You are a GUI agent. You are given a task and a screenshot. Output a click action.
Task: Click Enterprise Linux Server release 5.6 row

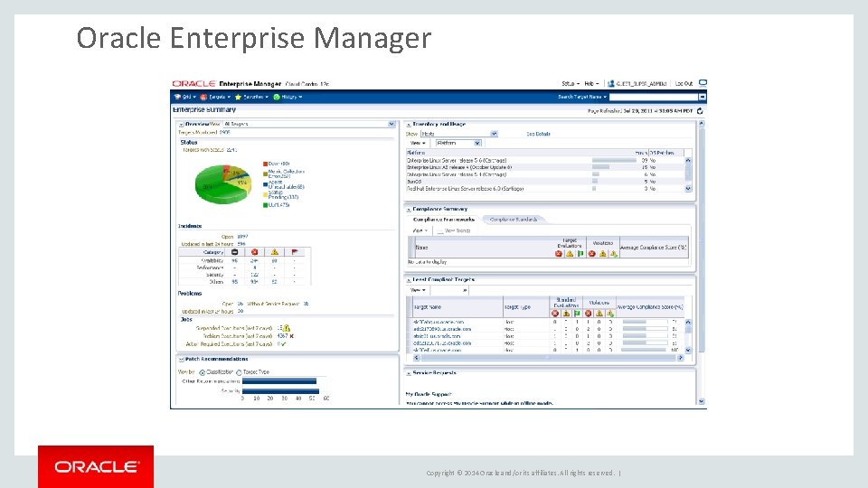(x=544, y=161)
